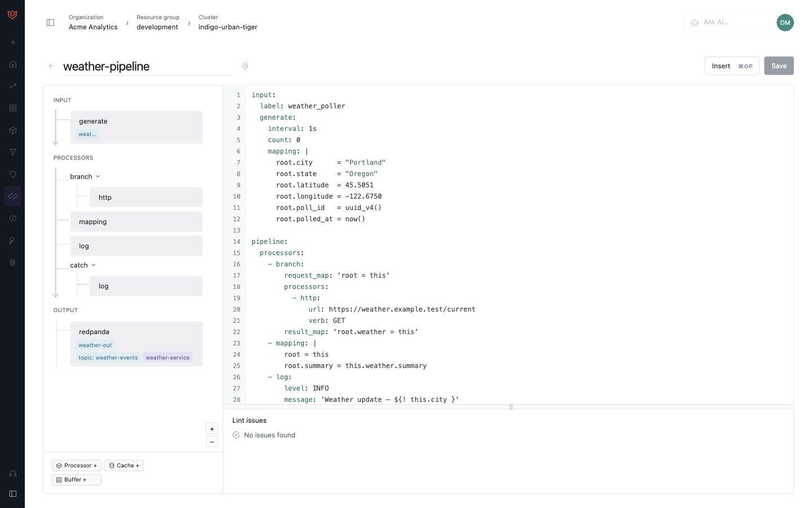Select the highlighted link-shaped icon in the sidebar
The image size is (812, 508).
pos(12,196)
